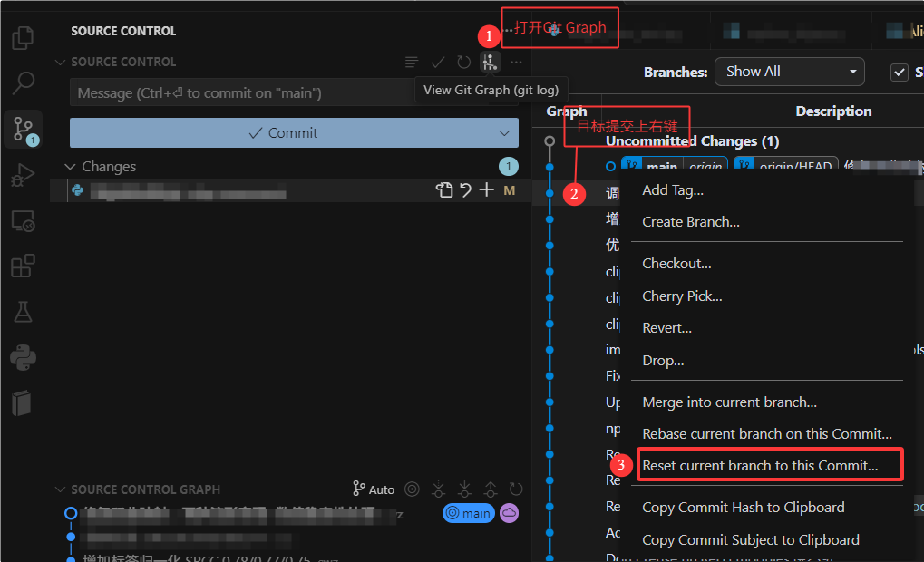The height and width of the screenshot is (562, 924).
Task: Toggle the checkbox next to Branches dropdown
Action: [900, 73]
